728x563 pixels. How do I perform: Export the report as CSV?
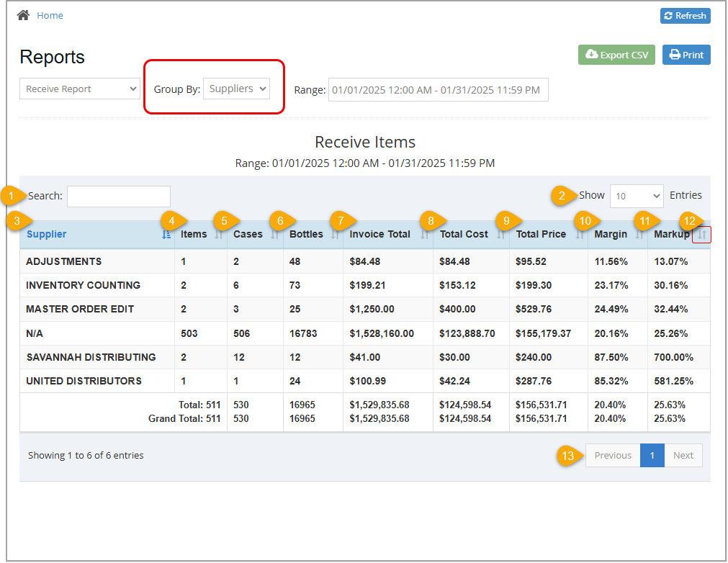pos(616,54)
